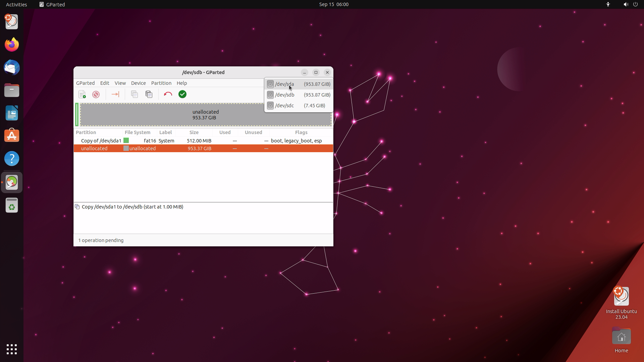This screenshot has width=644, height=362.
Task: Open Trash from the dock
Action: [x=12, y=205]
